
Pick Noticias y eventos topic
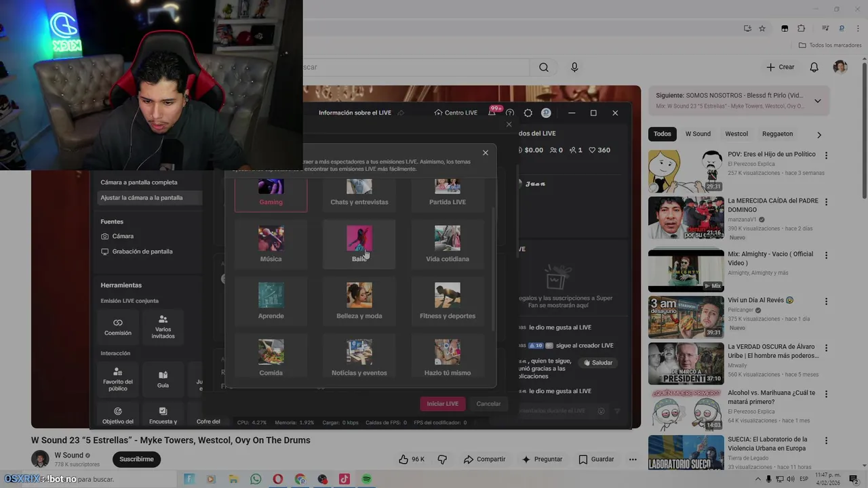(359, 358)
